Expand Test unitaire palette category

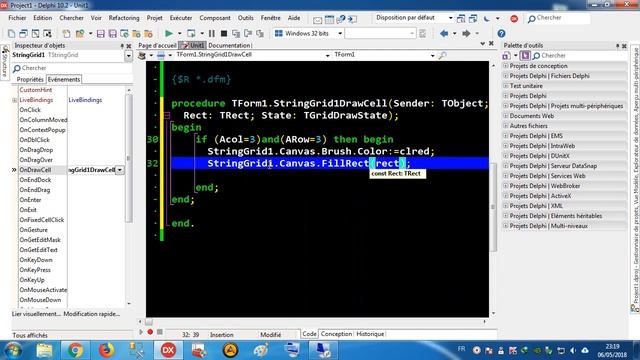coord(506,86)
